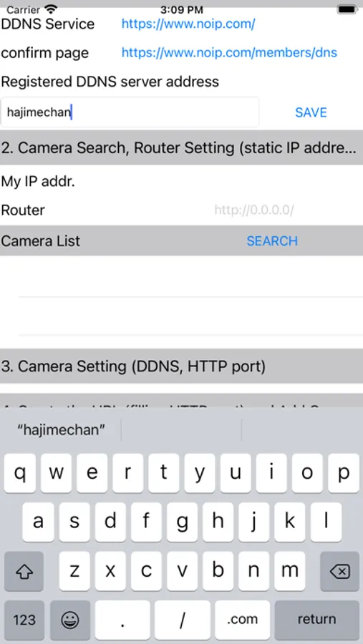Open the noip.com DDNS Service link
Screen dimensions: 363x644
click(x=188, y=24)
